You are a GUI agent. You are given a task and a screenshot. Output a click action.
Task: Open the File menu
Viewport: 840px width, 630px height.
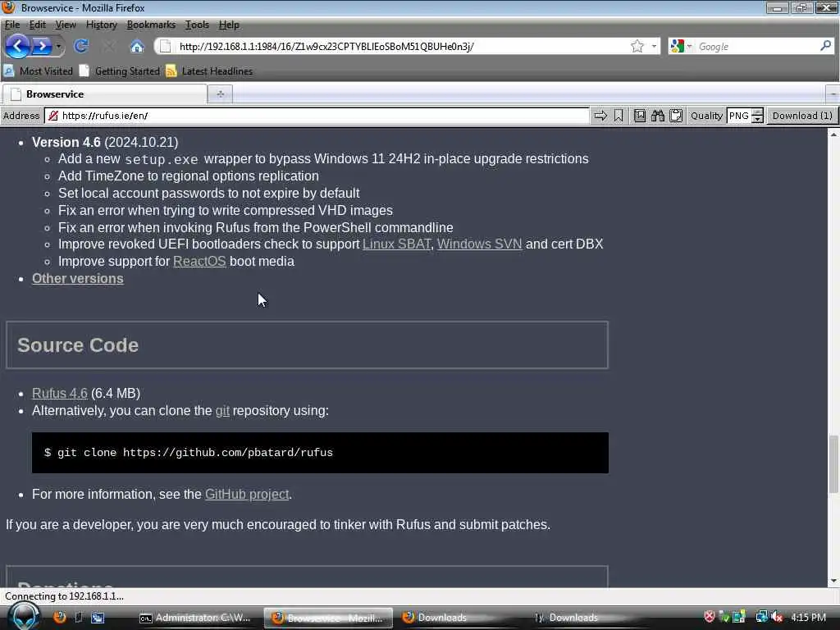pyautogui.click(x=11, y=25)
